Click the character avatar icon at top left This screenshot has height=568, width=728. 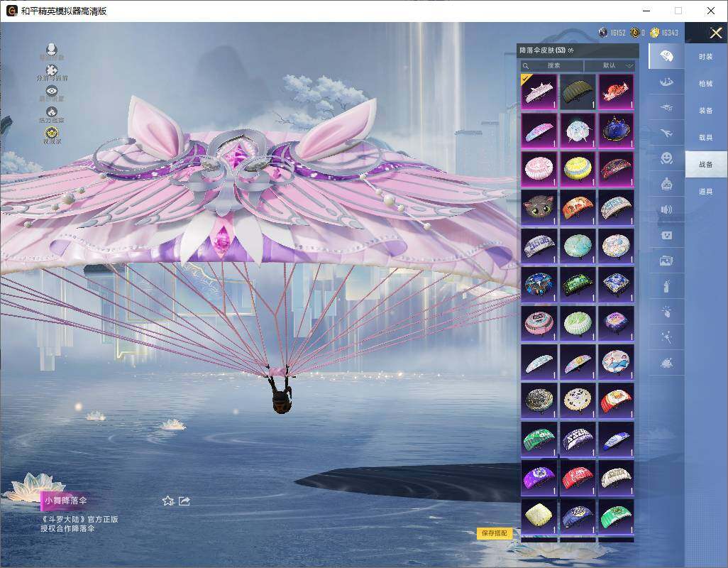[x=52, y=49]
